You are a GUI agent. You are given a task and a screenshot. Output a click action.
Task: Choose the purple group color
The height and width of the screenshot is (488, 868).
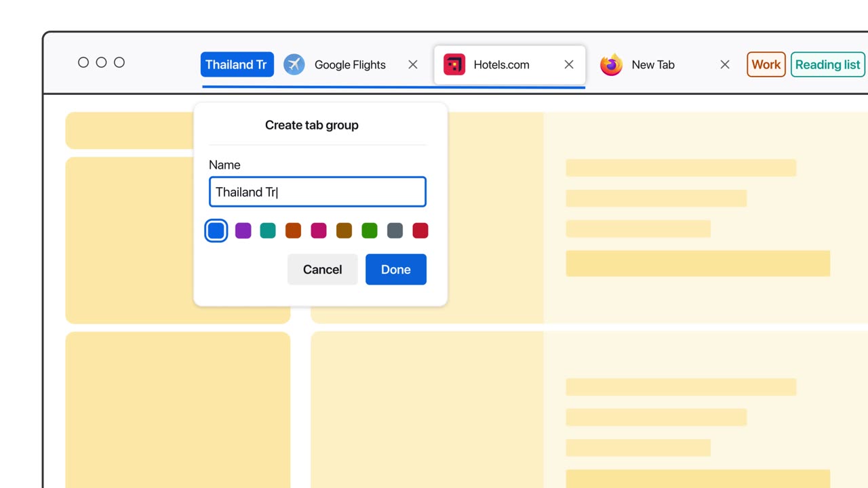243,230
